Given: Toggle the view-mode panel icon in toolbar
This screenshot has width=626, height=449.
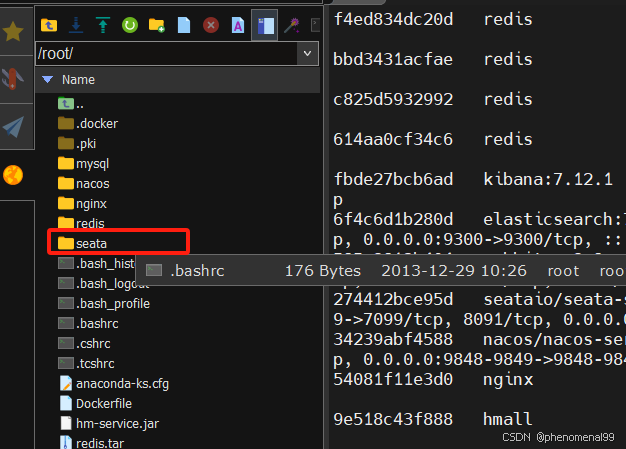Looking at the screenshot, I should click(265, 26).
